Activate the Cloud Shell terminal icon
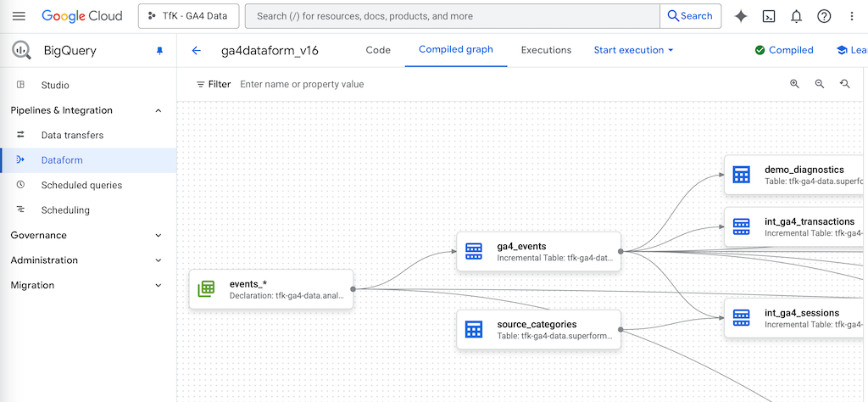This screenshot has height=402, width=868. (768, 16)
